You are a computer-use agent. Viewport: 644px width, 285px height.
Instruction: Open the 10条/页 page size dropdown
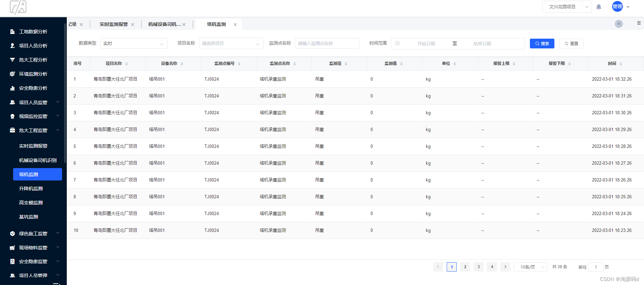pos(531,267)
